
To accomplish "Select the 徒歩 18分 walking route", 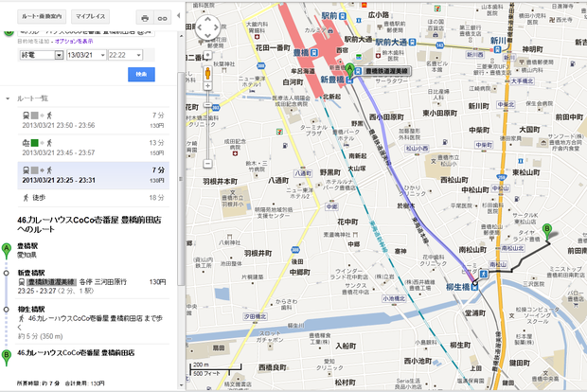I will pos(93,198).
